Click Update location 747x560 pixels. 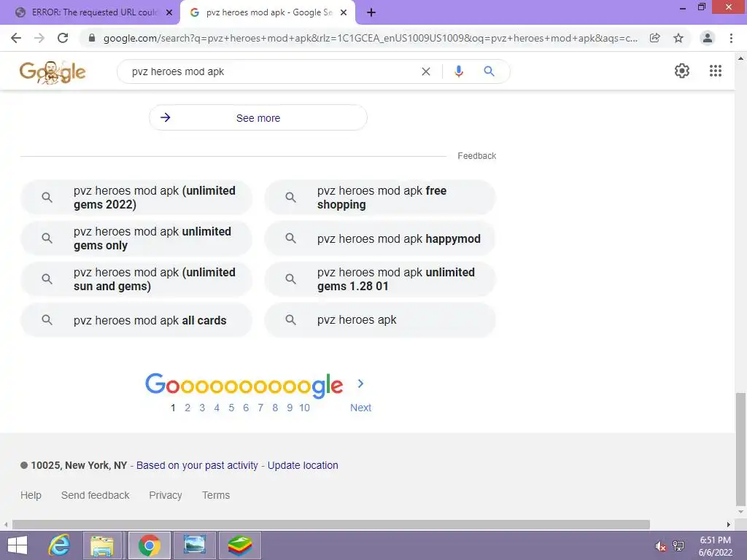(x=303, y=465)
